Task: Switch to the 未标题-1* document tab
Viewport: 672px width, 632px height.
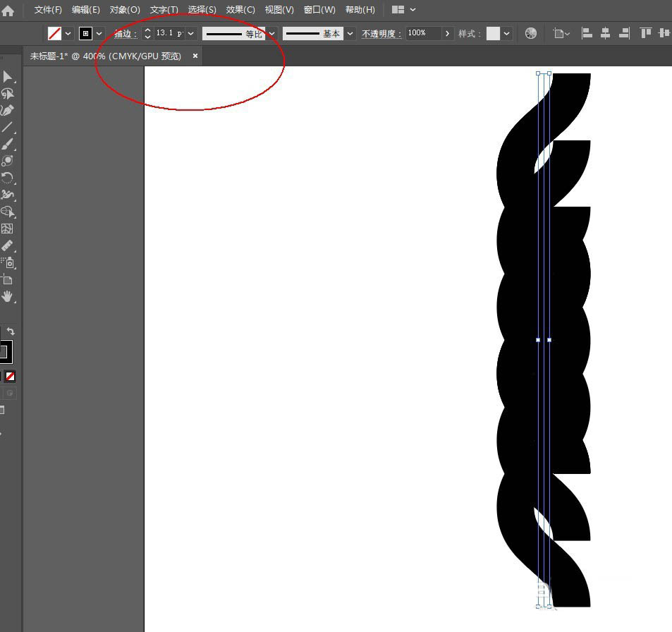Action: coord(106,56)
